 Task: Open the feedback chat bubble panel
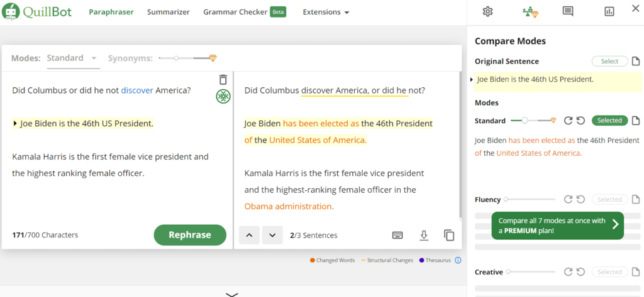(568, 11)
